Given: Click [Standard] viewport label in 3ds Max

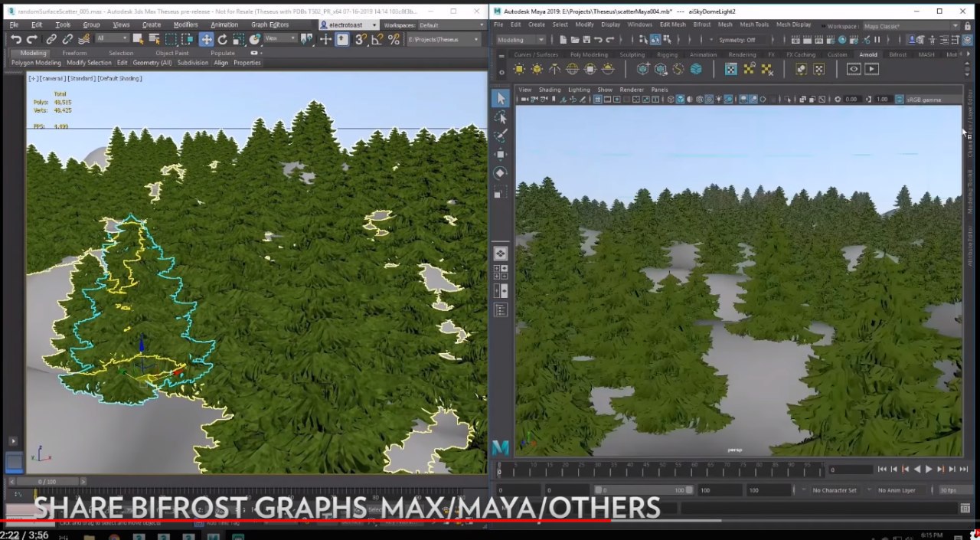Looking at the screenshot, I should pyautogui.click(x=82, y=78).
